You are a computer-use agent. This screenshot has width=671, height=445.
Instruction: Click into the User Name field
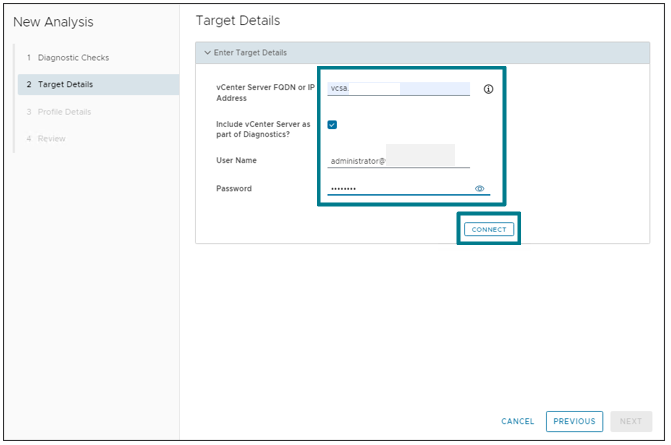[398, 160]
